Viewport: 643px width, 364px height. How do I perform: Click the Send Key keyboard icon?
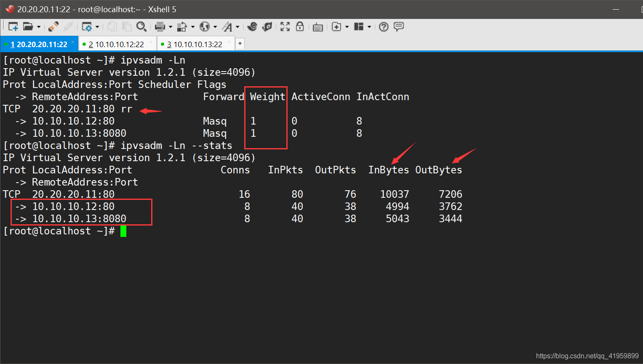(x=318, y=27)
